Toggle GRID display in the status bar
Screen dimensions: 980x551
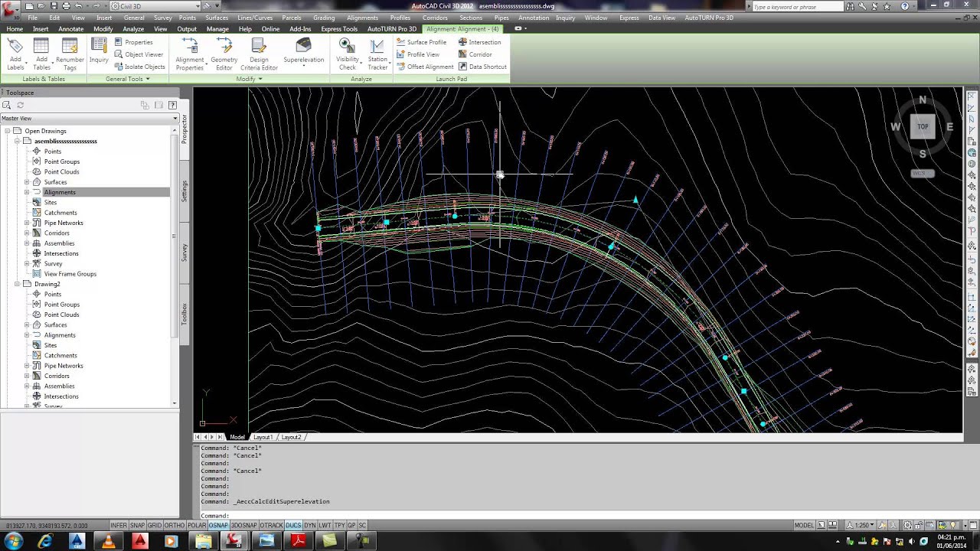click(155, 526)
